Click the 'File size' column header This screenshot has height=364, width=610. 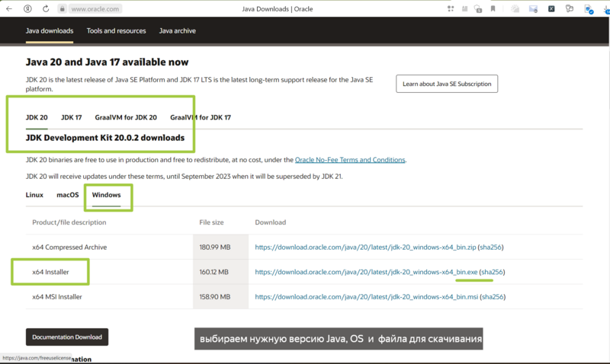coord(211,222)
